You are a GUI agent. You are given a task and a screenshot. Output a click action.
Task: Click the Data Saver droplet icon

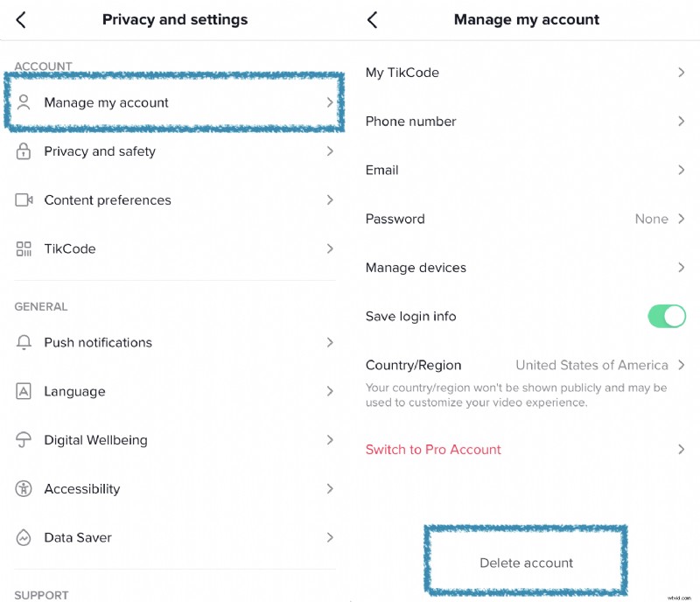point(24,538)
